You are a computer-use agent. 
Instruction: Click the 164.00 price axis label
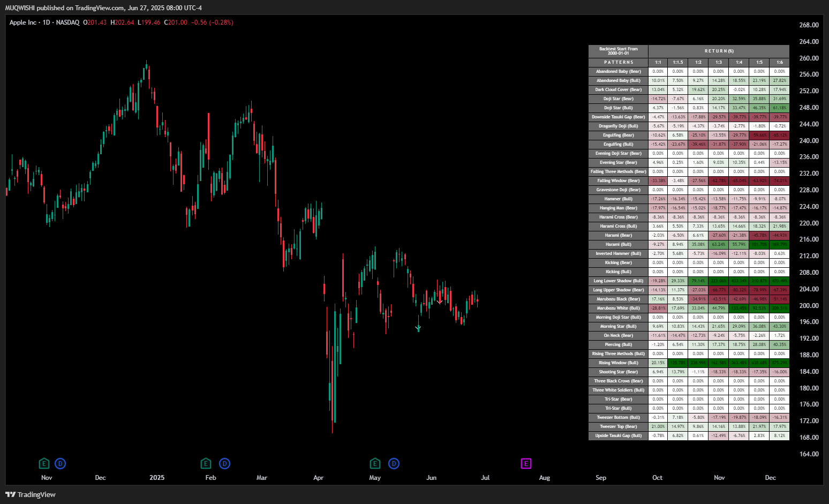point(809,454)
